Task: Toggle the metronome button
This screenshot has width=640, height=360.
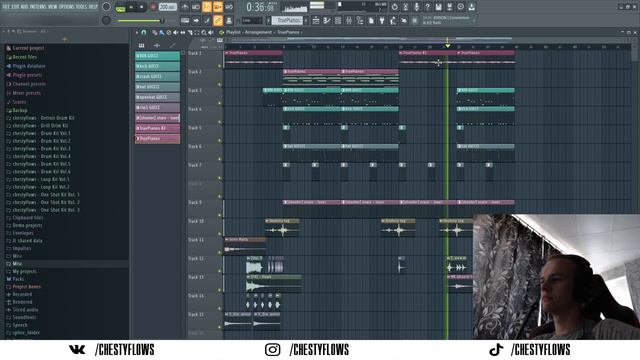Action: (x=185, y=7)
